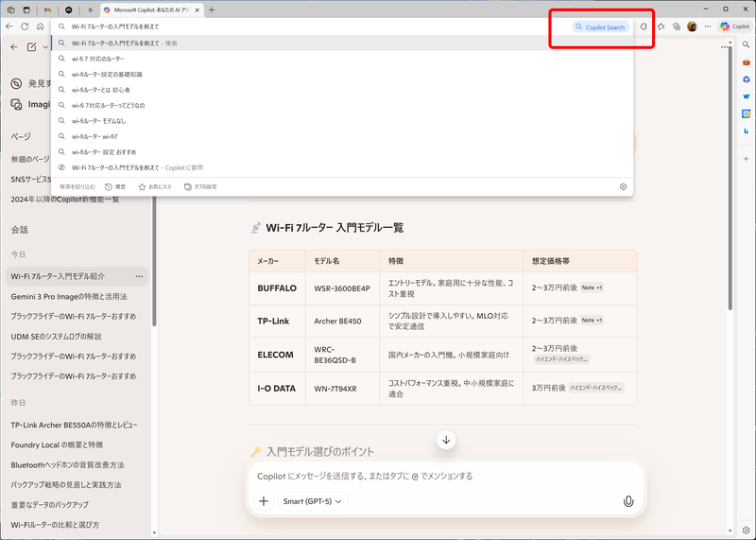Click the browser back arrow
756x540 pixels.
[9, 26]
